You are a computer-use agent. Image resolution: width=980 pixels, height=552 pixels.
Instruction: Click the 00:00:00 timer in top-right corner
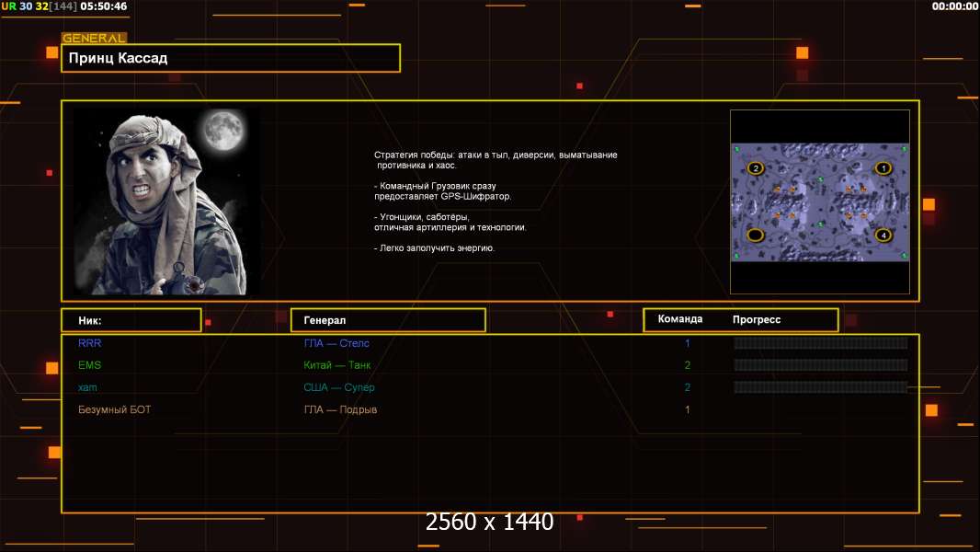(x=954, y=6)
